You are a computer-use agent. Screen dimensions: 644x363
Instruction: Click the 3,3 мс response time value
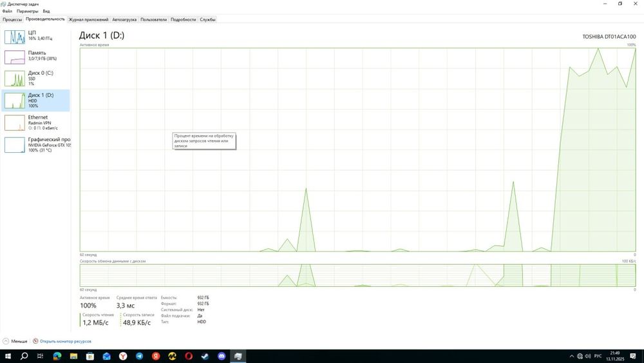(126, 306)
